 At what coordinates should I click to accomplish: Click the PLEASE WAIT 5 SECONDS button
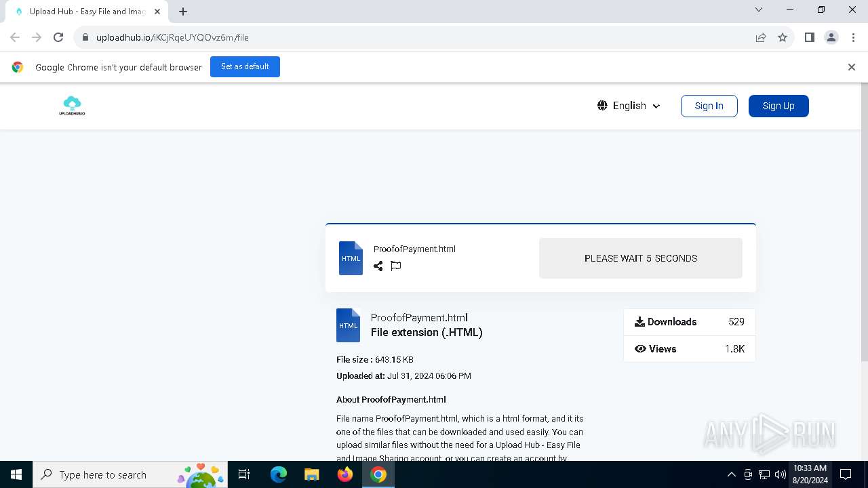point(641,258)
